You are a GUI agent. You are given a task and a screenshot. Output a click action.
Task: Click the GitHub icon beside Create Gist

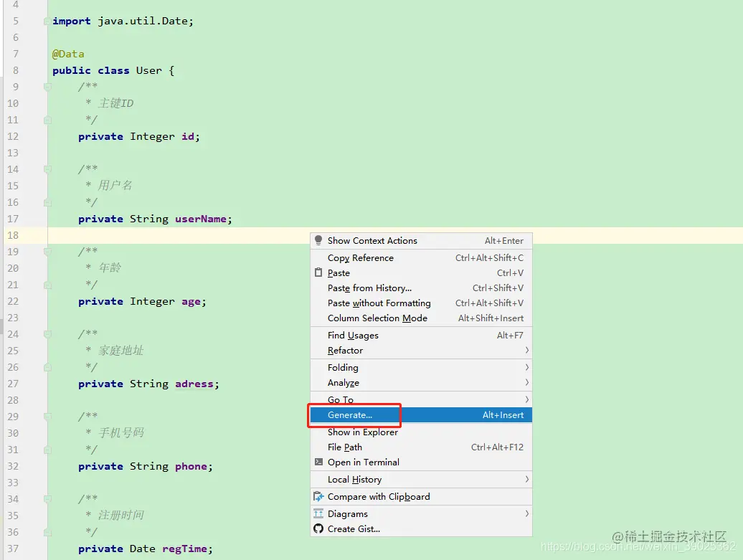[x=318, y=528]
